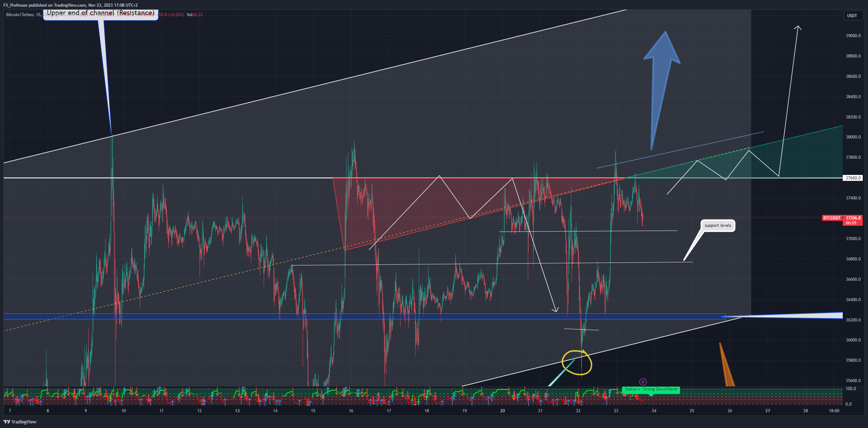Click the 36400.0 price axis label
The width and height of the screenshot is (868, 428).
point(853,300)
